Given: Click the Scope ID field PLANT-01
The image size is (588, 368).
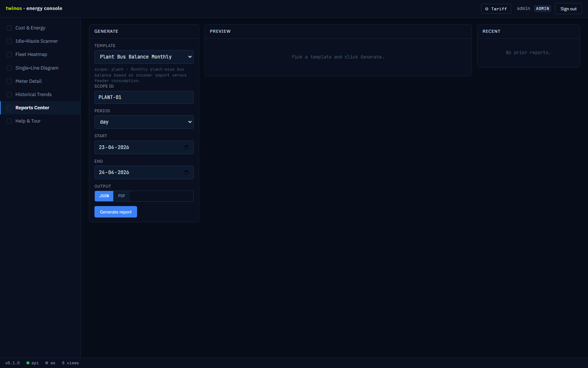Looking at the screenshot, I should click(x=144, y=98).
